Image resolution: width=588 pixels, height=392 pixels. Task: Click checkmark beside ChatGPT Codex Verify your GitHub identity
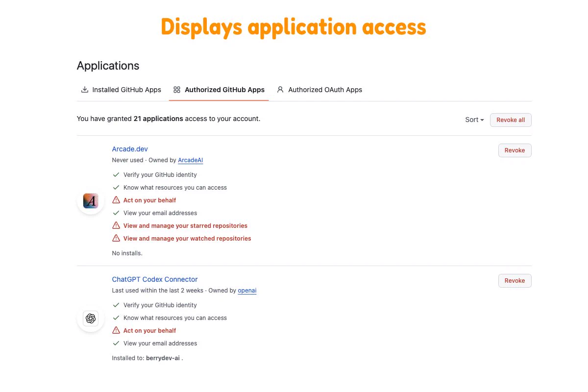(116, 305)
